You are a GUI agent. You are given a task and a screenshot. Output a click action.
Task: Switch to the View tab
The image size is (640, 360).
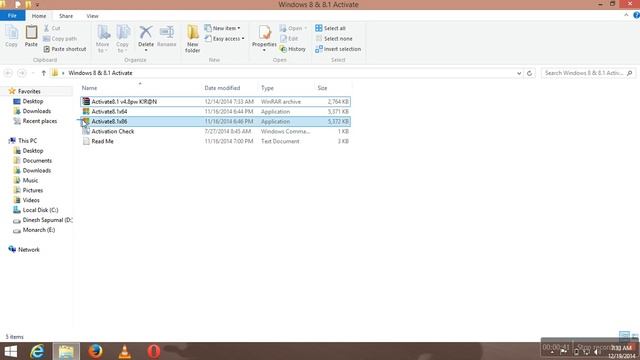pos(92,16)
